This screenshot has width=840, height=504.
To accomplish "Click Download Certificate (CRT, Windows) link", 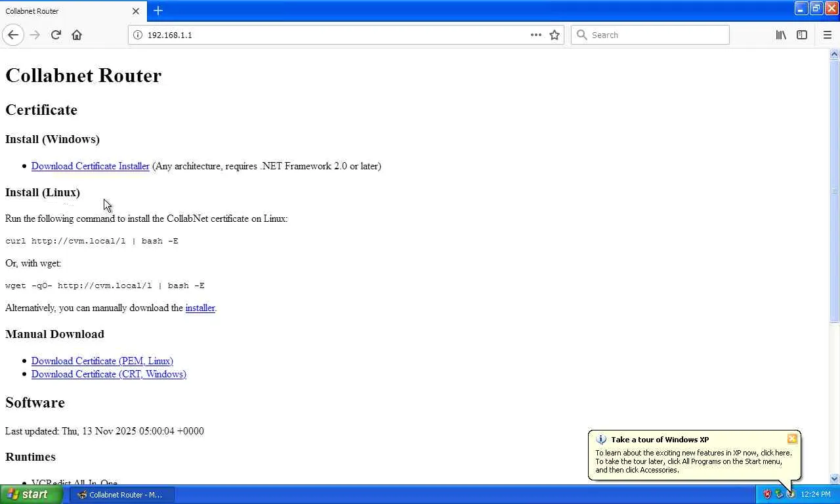I will (x=109, y=374).
